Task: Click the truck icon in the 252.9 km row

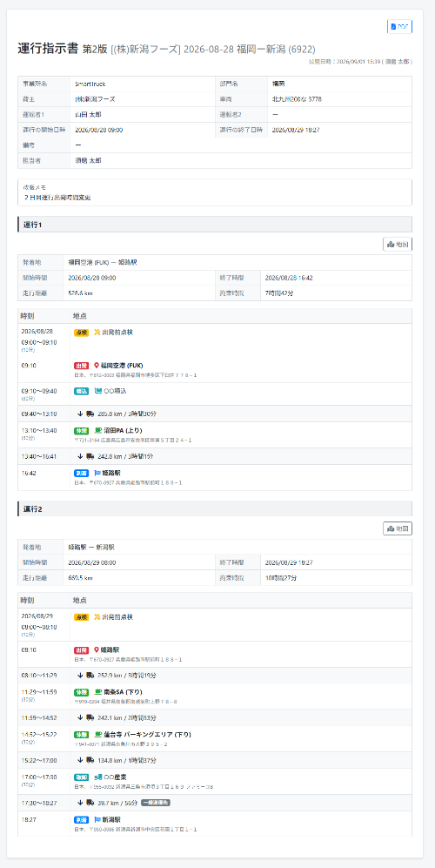Action: (90, 676)
